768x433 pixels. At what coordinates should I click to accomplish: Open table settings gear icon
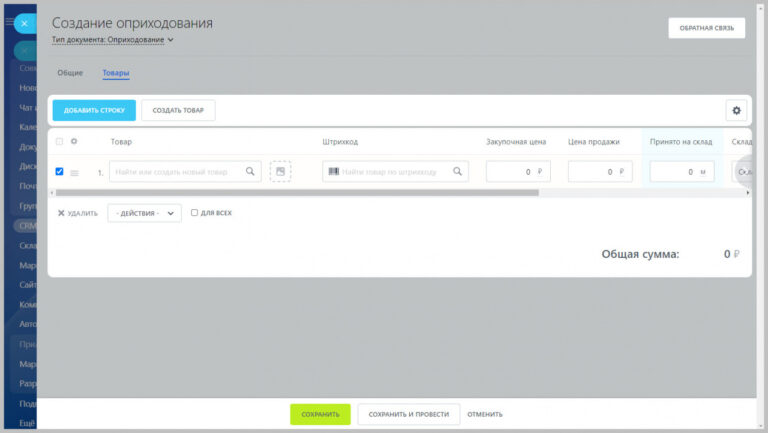(736, 111)
